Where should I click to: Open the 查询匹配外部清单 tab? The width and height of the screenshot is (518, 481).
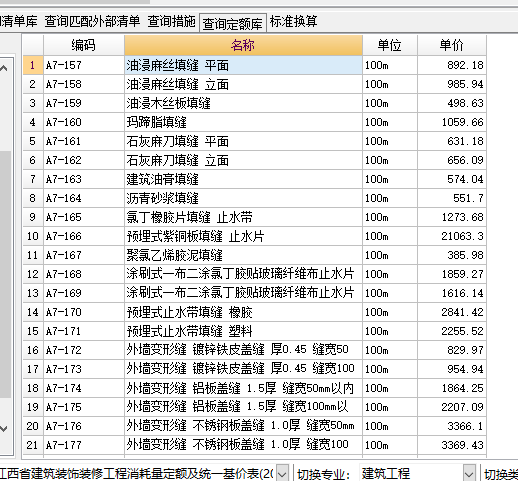tap(92, 22)
